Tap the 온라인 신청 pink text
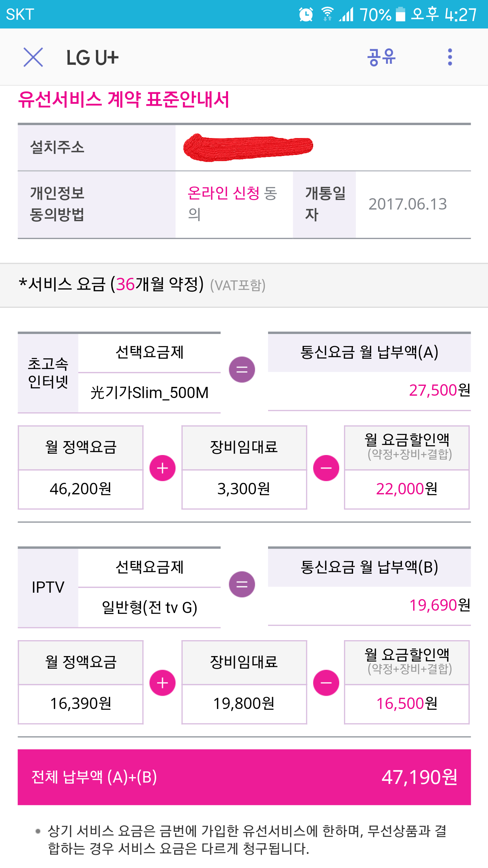 click(x=224, y=193)
